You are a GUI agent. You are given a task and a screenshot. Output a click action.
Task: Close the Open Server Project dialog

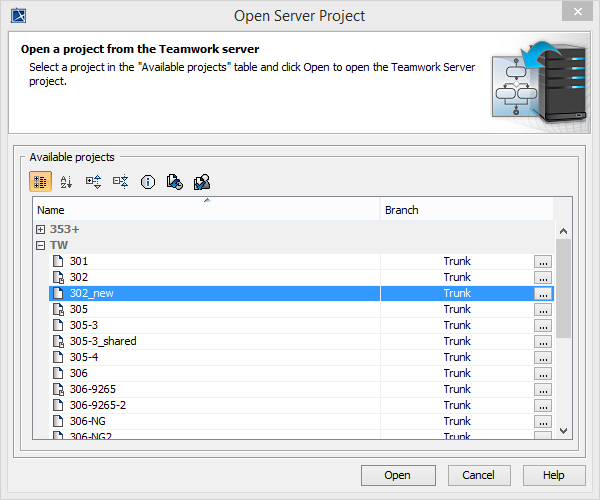click(577, 11)
